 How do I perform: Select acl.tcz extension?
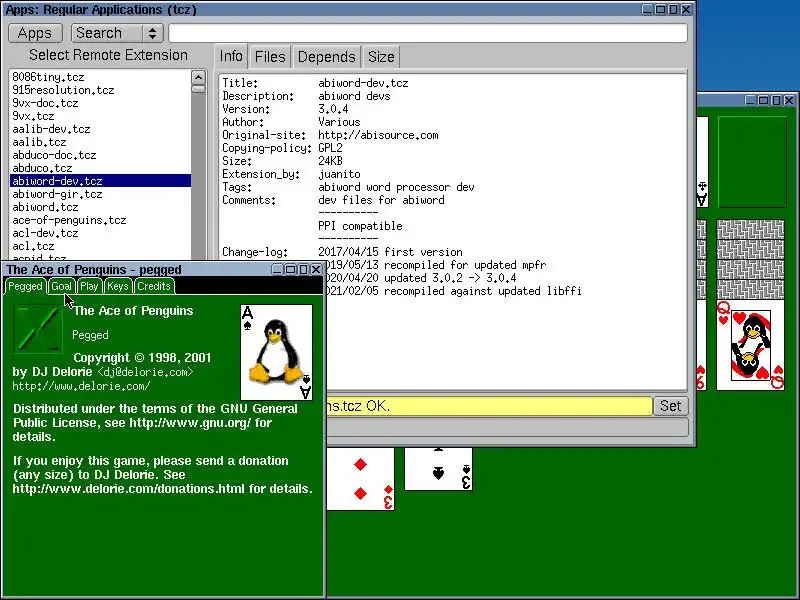(100, 246)
